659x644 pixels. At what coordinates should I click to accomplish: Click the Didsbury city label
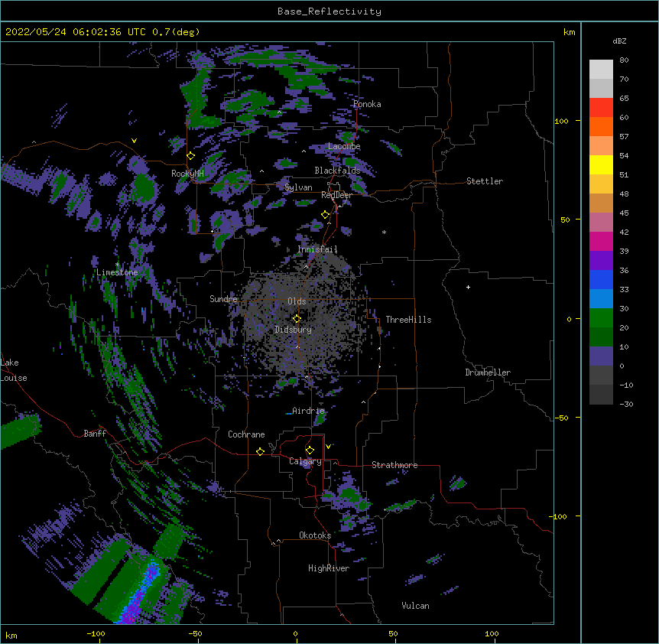pos(294,330)
